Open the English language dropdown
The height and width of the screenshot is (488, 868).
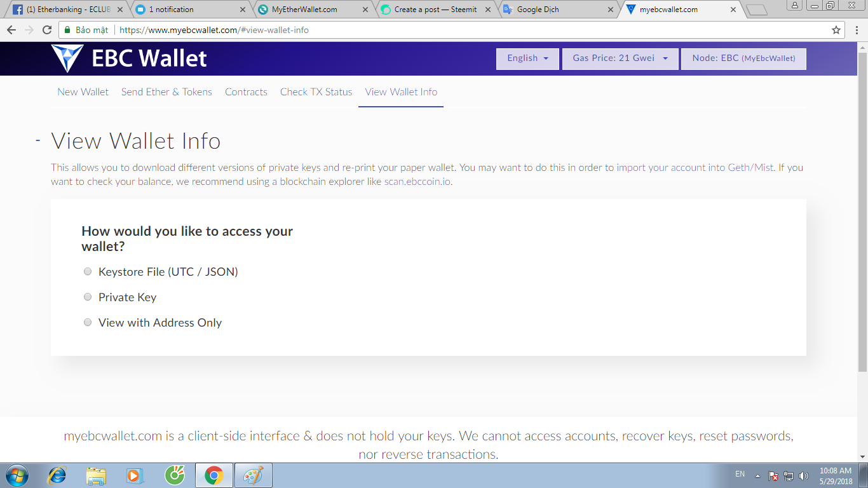coord(527,58)
